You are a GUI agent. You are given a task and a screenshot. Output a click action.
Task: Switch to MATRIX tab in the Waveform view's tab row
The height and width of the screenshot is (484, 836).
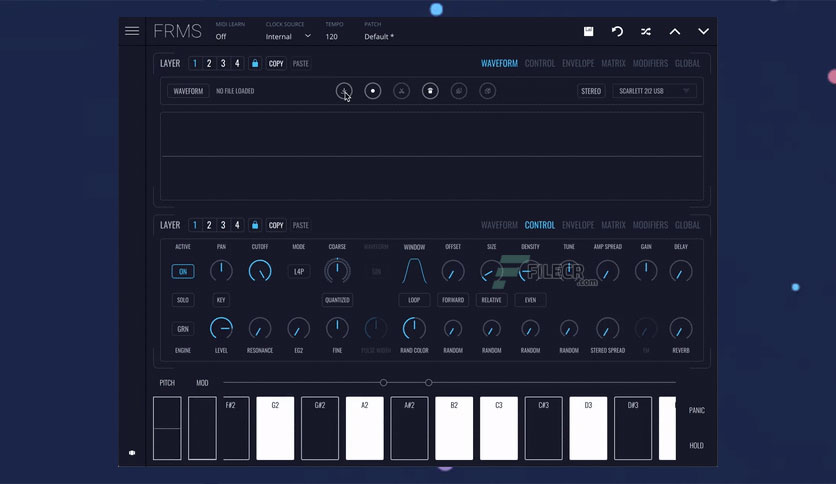pyautogui.click(x=613, y=63)
